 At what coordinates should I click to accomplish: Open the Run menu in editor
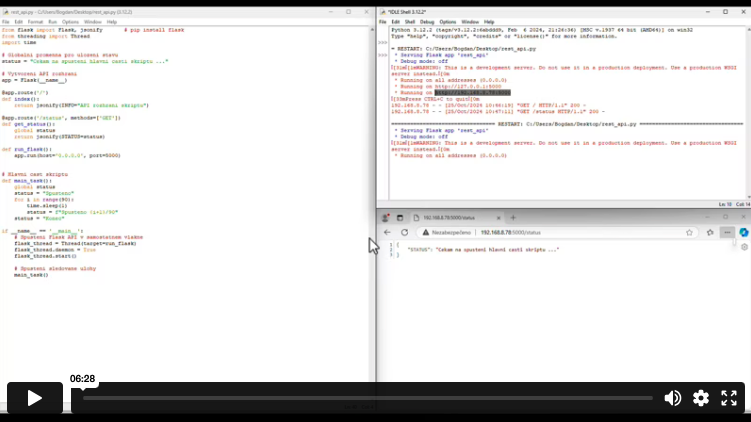point(50,21)
